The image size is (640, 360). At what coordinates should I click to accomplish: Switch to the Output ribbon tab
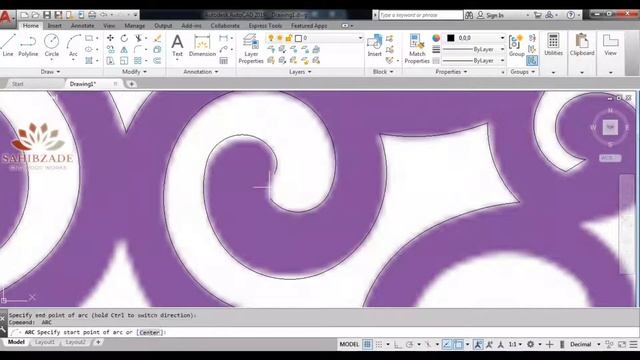[x=163, y=26]
